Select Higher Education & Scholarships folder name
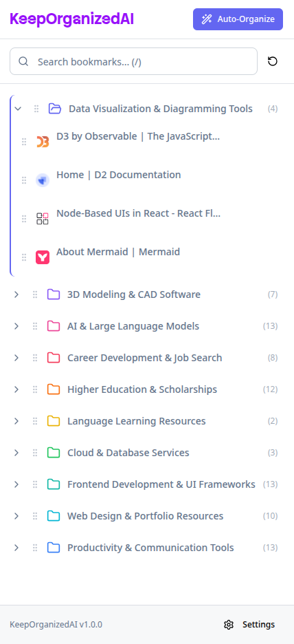Viewport: 294px width, 644px height. (142, 389)
